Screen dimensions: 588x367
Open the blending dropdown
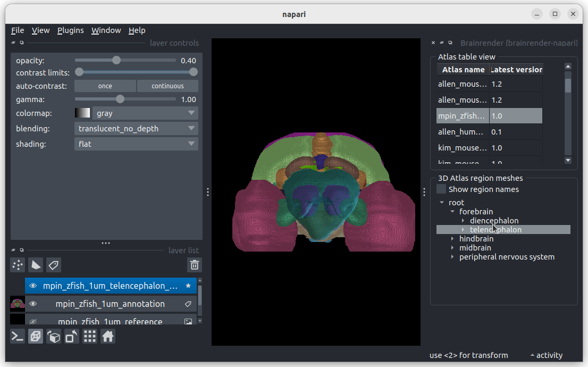coord(136,128)
